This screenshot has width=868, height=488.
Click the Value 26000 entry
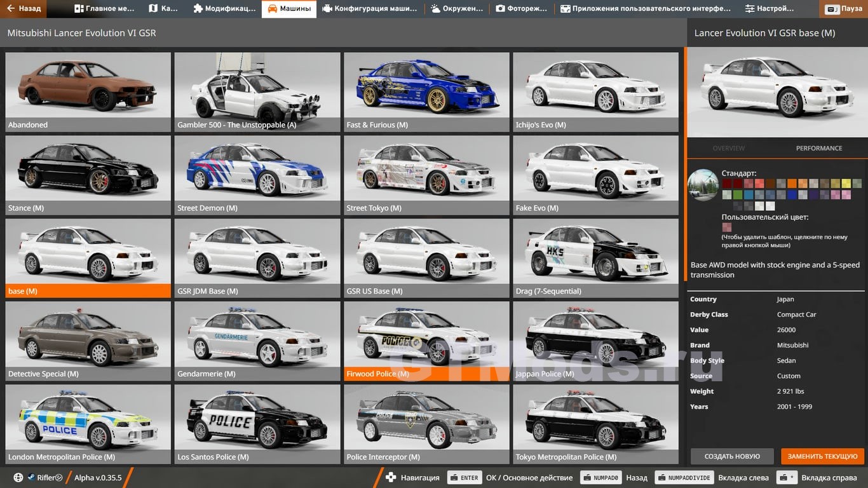tap(776, 330)
